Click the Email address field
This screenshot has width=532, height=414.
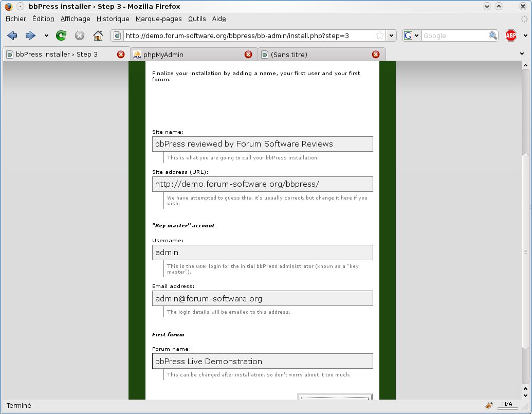point(263,298)
